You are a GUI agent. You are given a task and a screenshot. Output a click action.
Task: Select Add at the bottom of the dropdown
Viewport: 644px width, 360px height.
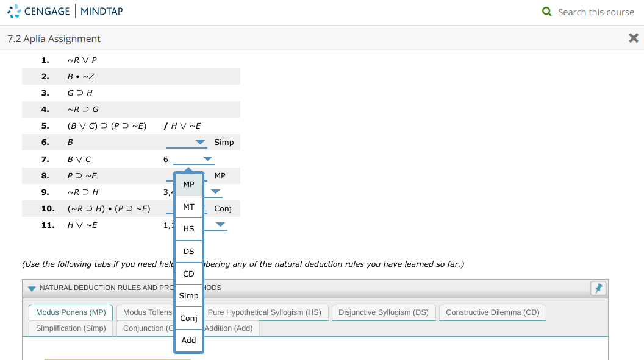[x=188, y=340]
